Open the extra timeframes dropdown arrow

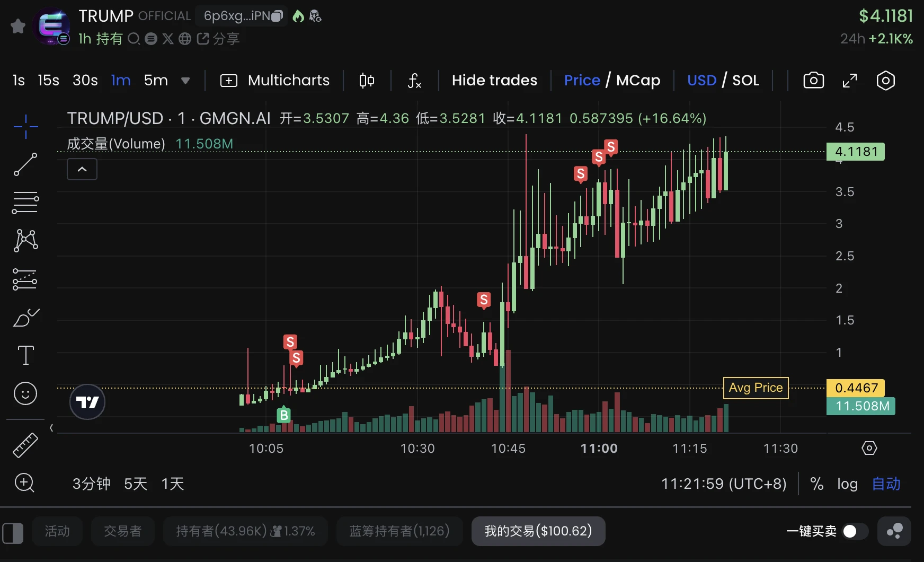click(185, 80)
